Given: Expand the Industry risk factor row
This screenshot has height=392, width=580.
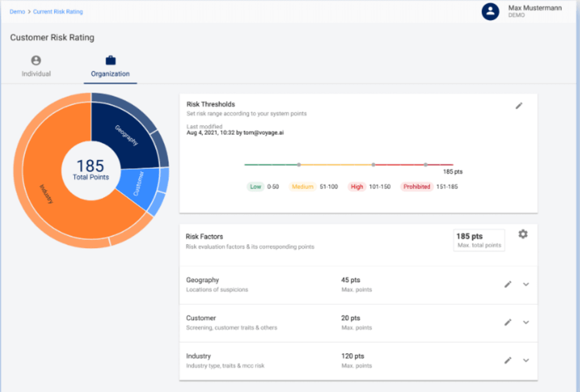Looking at the screenshot, I should click(526, 360).
